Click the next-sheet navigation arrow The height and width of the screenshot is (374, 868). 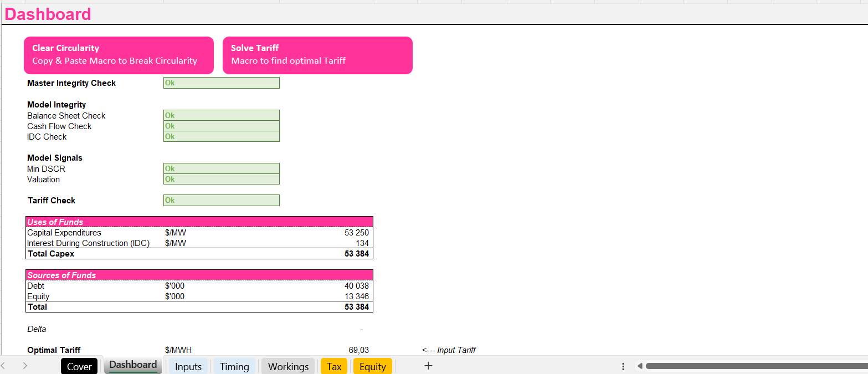coord(24,366)
